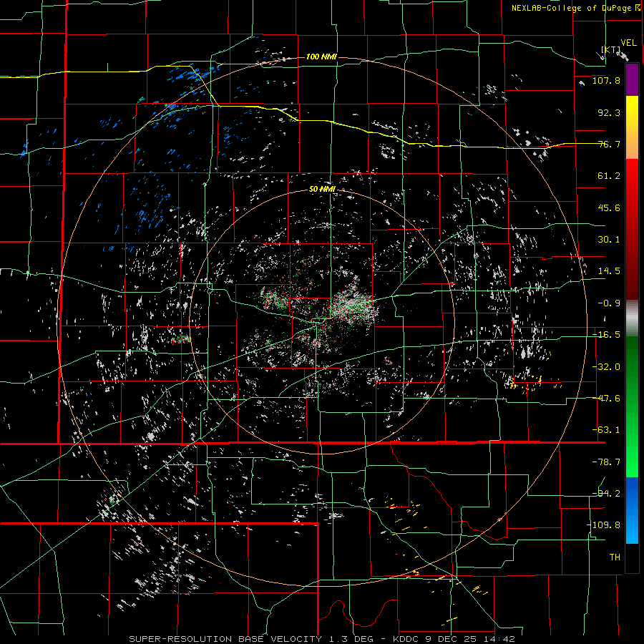This screenshot has width=644, height=644.
Task: Pick the black TH segment of color bar
Action: pos(632,557)
